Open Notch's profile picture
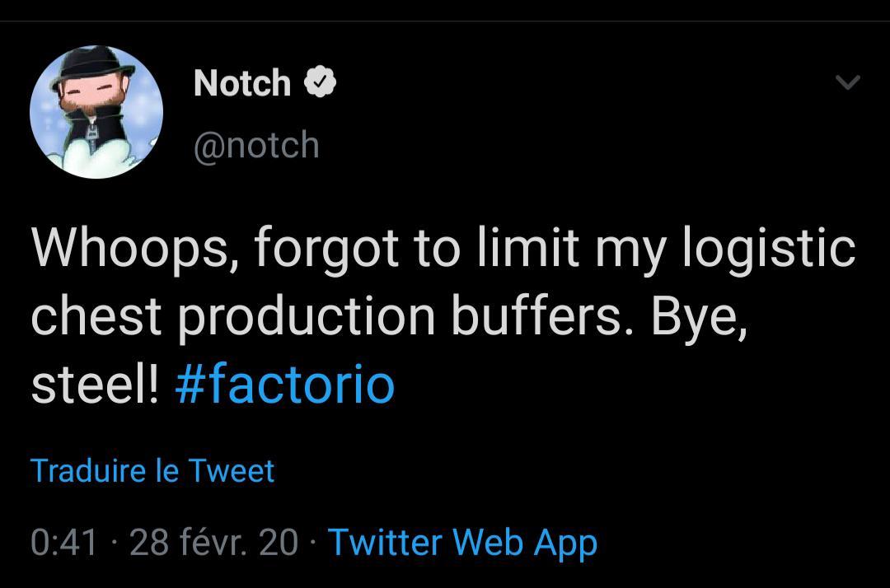890x588 pixels. pos(96,112)
